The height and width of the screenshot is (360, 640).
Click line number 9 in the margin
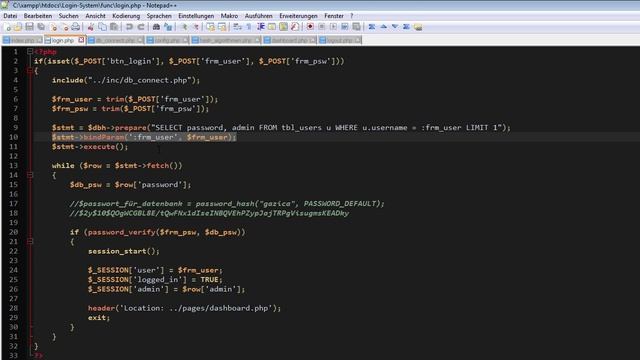coord(16,127)
